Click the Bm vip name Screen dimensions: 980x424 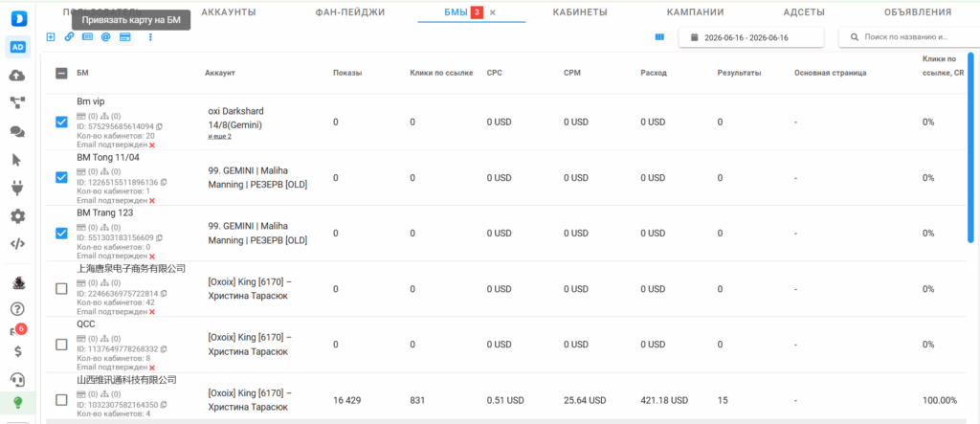pyautogui.click(x=91, y=101)
